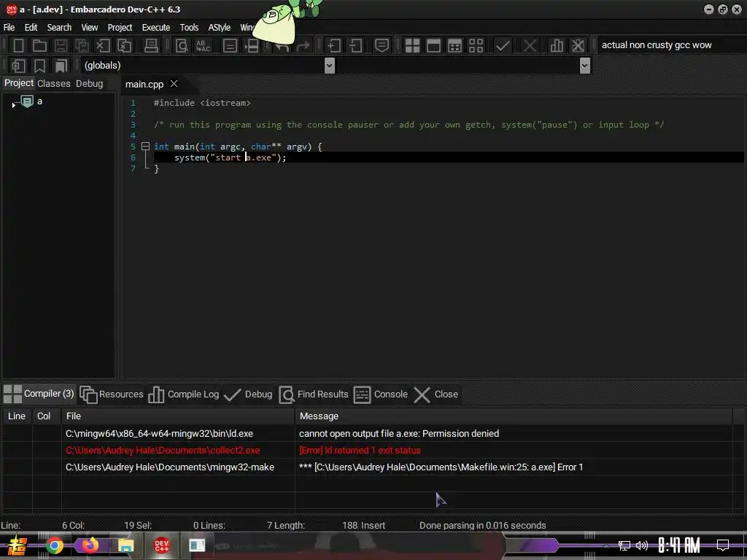This screenshot has height=560, width=747.
Task: Open the Compile Log bottom tab
Action: 183,394
